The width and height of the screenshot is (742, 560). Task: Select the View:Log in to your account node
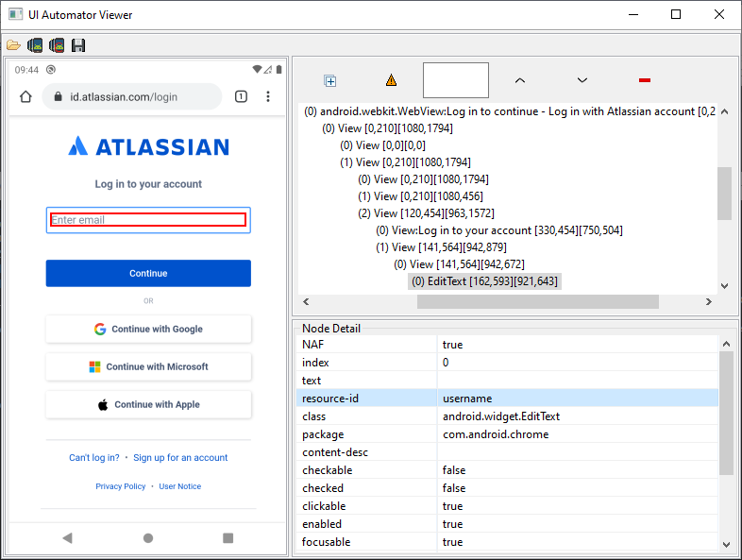click(x=499, y=230)
